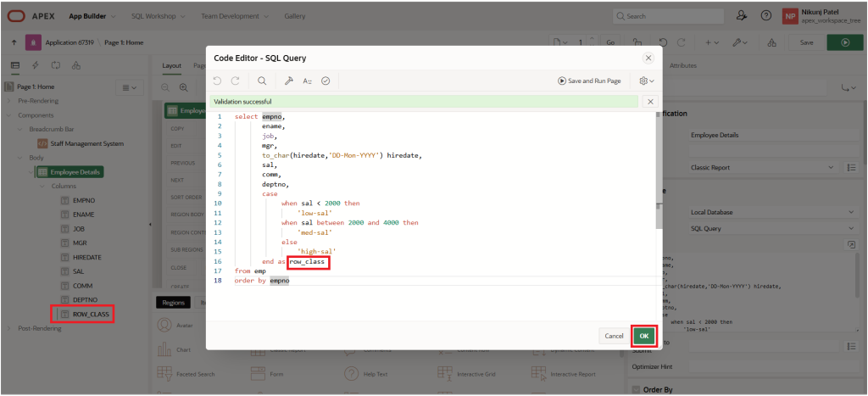Open the Gallery menu item
Screen dimensions: 868x396
coord(295,16)
